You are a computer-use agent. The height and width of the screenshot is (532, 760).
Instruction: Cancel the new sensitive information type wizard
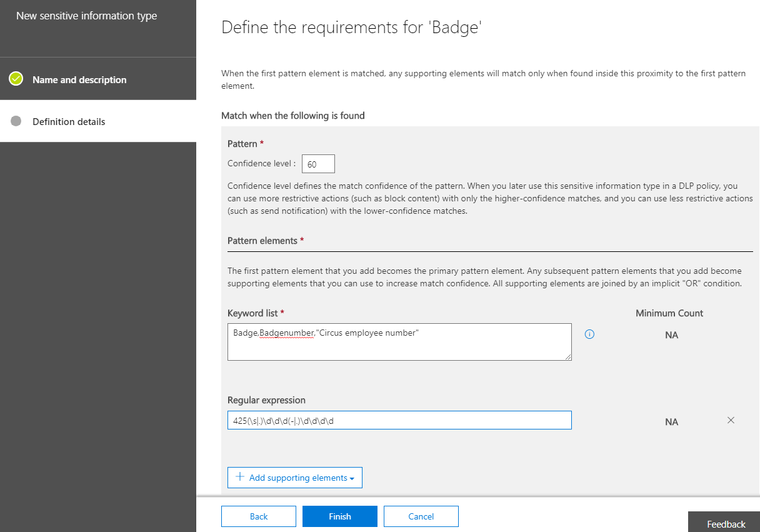pyautogui.click(x=421, y=516)
